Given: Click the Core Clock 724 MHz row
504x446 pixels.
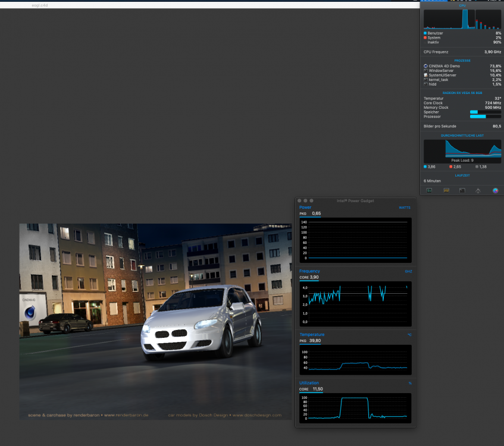Looking at the screenshot, I should pyautogui.click(x=462, y=103).
